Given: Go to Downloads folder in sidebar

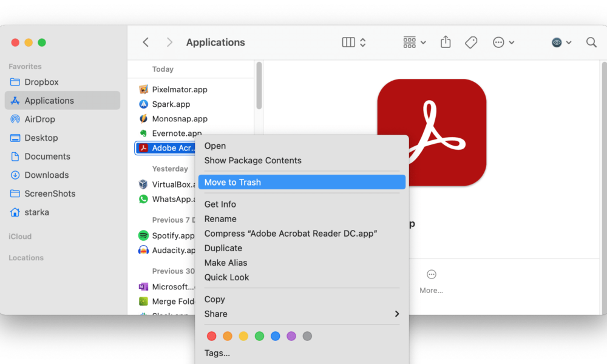Looking at the screenshot, I should point(46,175).
